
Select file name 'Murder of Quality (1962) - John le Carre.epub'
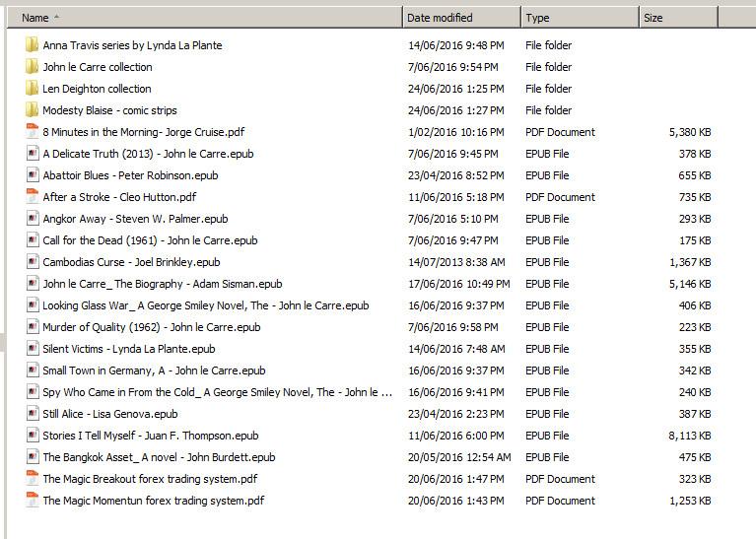click(x=152, y=327)
